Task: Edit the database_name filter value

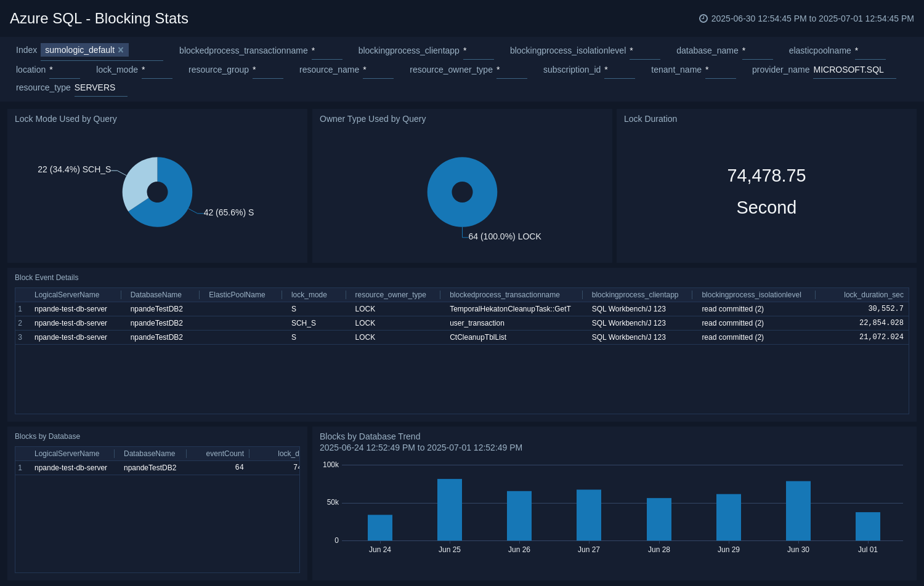Action: [x=757, y=51]
